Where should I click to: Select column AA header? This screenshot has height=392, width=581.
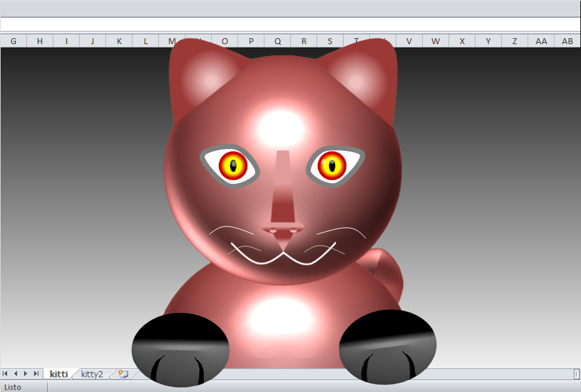tap(541, 41)
